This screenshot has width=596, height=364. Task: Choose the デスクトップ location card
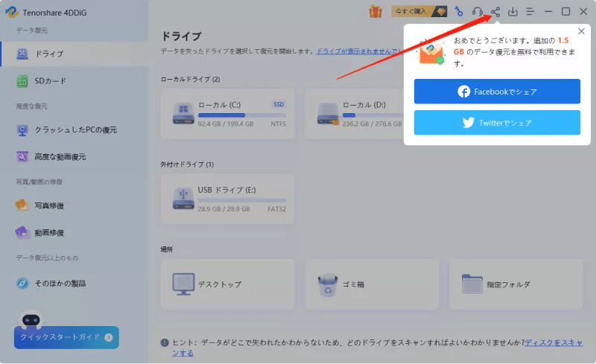(x=227, y=284)
